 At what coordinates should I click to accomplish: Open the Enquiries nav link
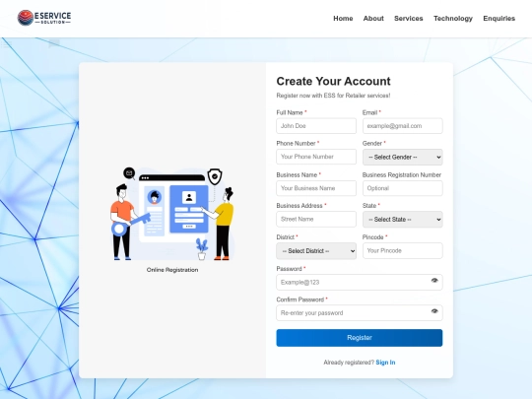click(x=499, y=19)
